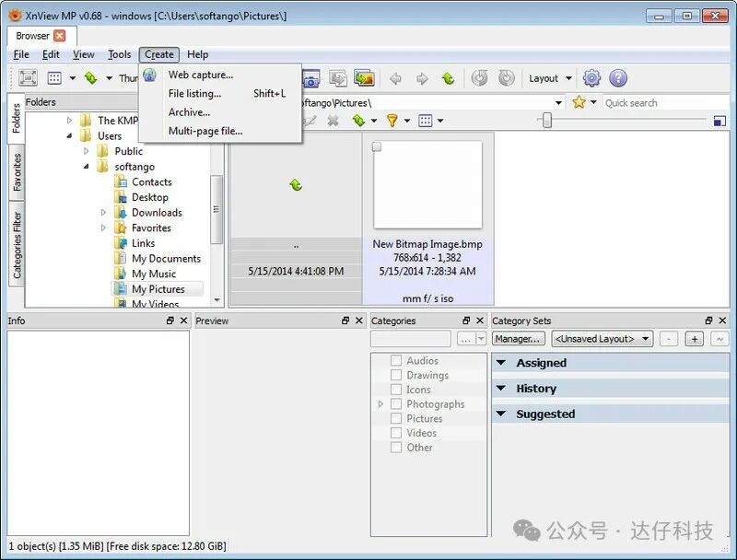Check the Audios category checkbox

click(x=396, y=361)
